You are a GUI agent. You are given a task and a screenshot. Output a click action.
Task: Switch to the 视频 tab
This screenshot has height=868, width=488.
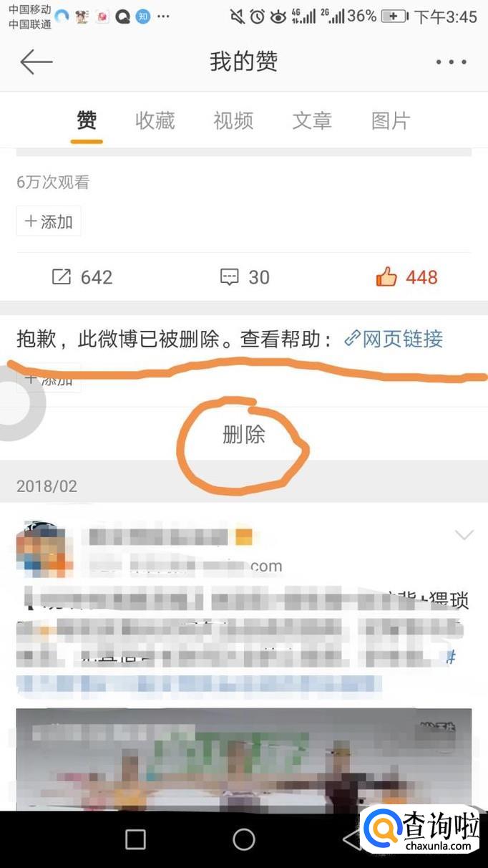[233, 120]
